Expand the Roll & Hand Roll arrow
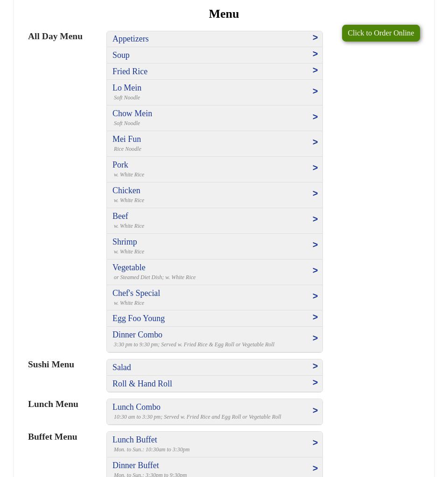Image resolution: width=448 pixels, height=477 pixels. click(x=315, y=383)
